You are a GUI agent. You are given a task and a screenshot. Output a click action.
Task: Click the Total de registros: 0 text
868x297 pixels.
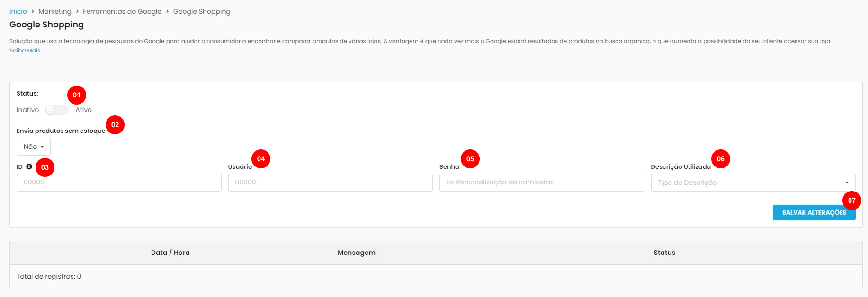tap(49, 276)
